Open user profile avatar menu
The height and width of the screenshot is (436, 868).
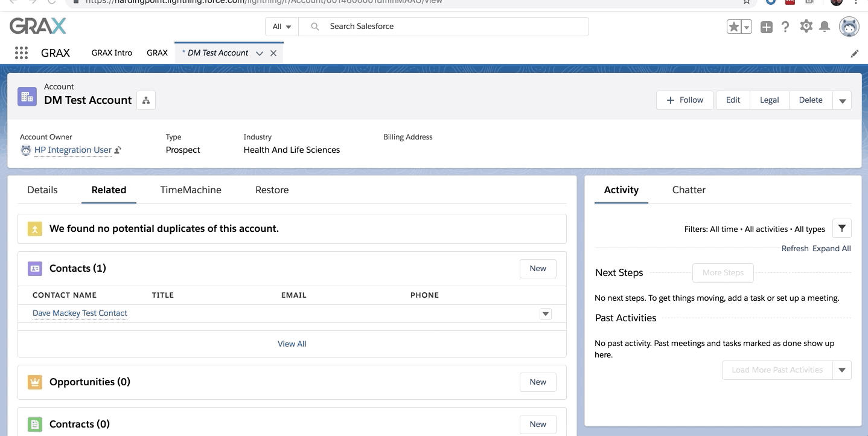pyautogui.click(x=849, y=27)
